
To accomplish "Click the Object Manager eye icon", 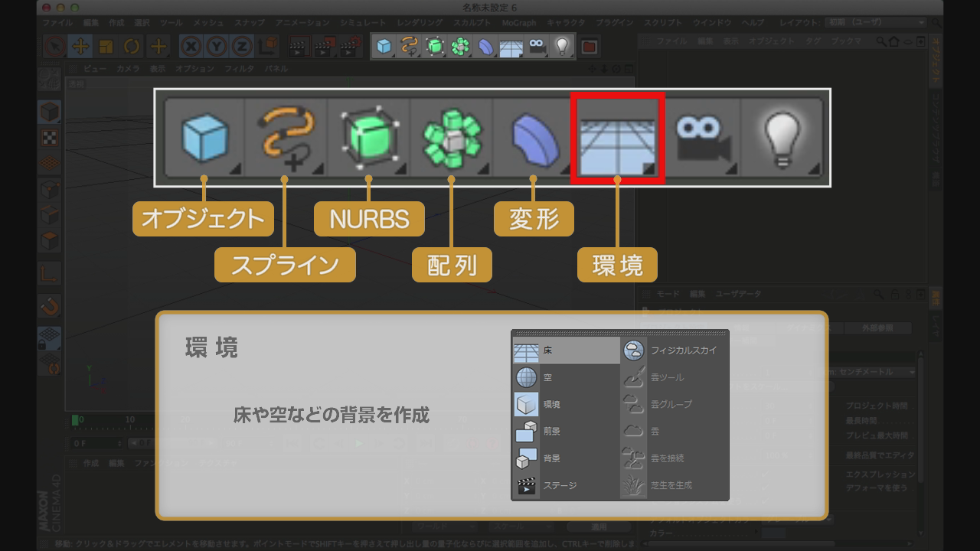I will [x=908, y=41].
